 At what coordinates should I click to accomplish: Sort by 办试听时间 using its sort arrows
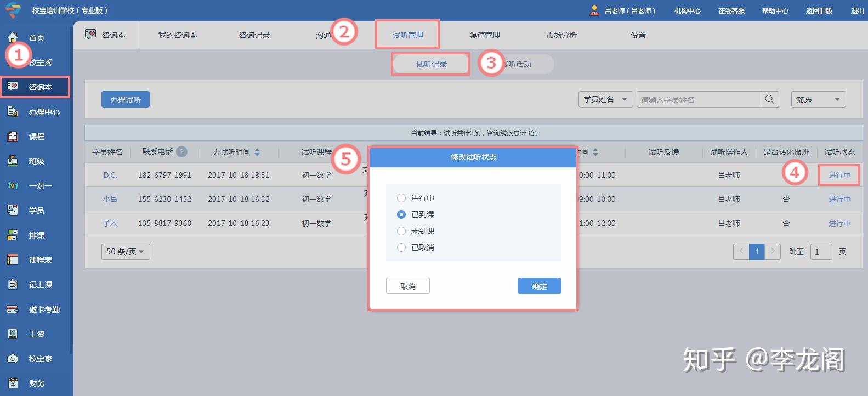point(257,152)
